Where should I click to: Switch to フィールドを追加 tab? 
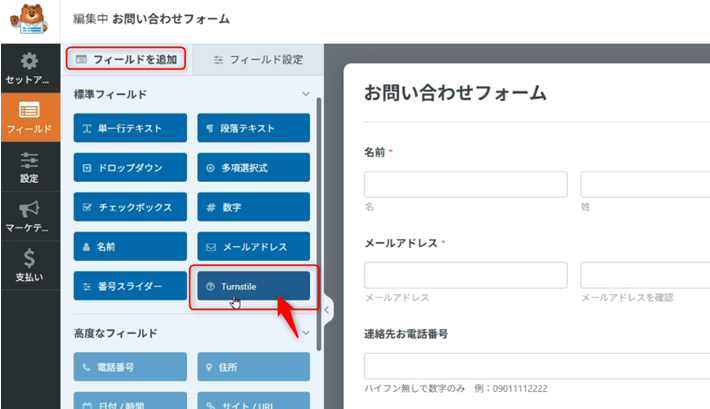coord(126,59)
